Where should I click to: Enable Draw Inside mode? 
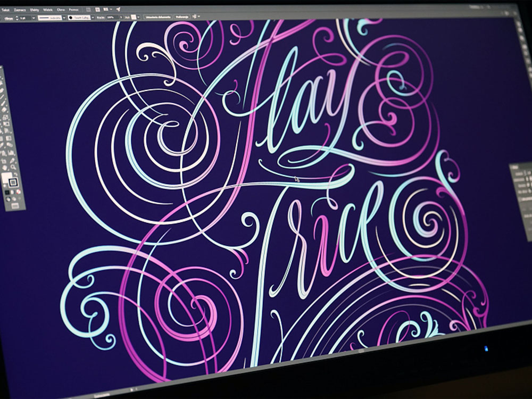click(19, 198)
